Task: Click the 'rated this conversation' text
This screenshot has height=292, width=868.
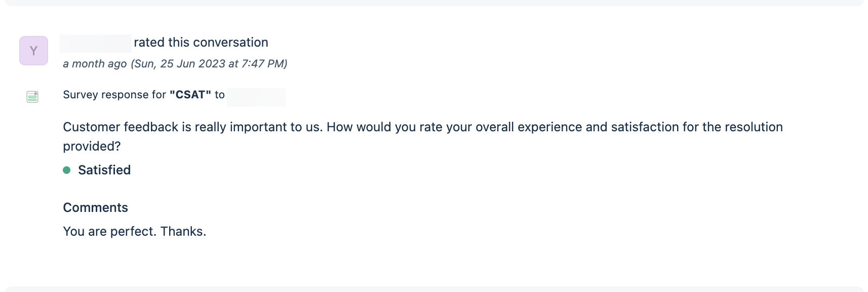Action: (201, 43)
